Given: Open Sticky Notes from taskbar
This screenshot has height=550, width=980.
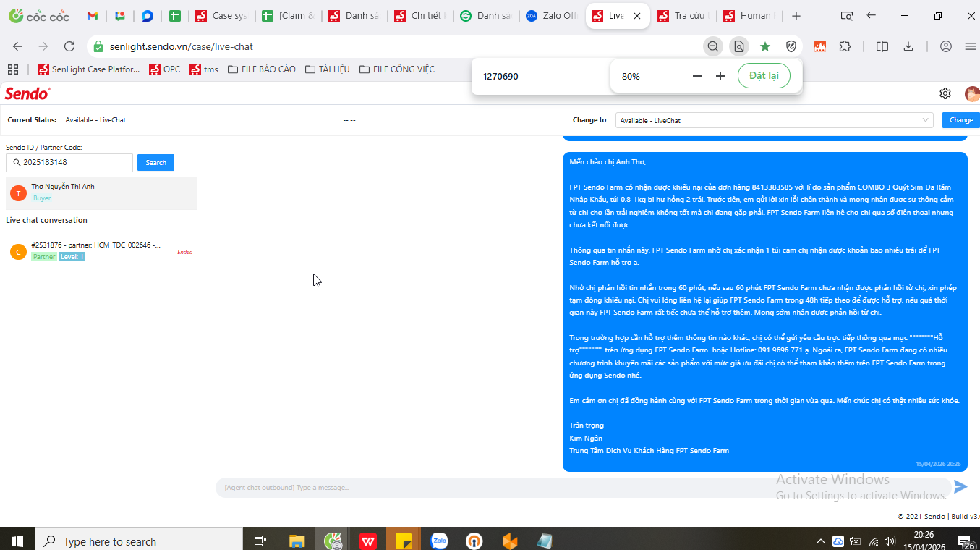Looking at the screenshot, I should (404, 541).
